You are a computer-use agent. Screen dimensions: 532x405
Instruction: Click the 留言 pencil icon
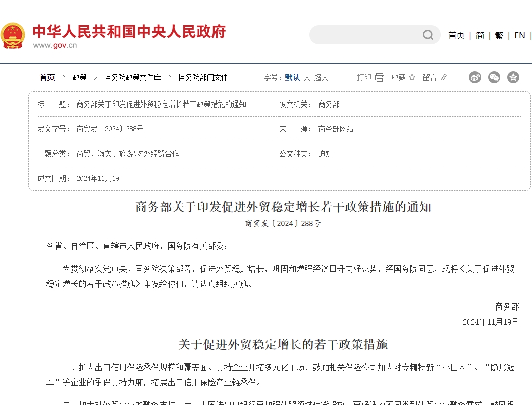(x=444, y=77)
